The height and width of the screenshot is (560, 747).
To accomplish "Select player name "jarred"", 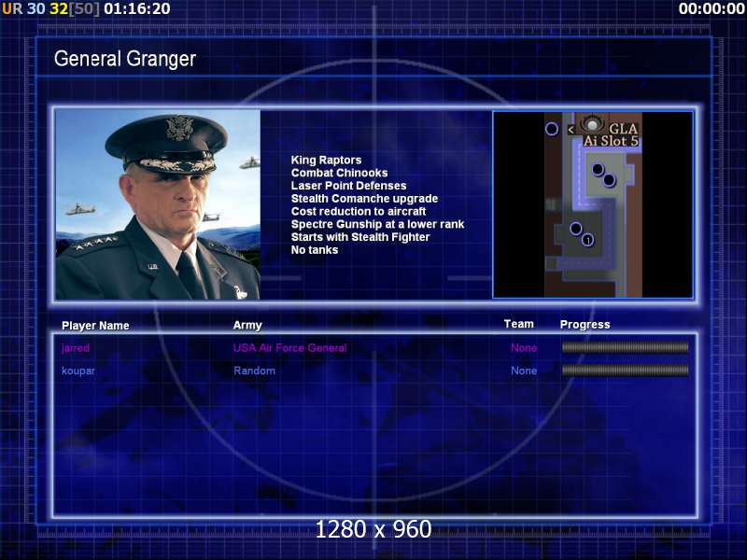I will click(x=76, y=348).
